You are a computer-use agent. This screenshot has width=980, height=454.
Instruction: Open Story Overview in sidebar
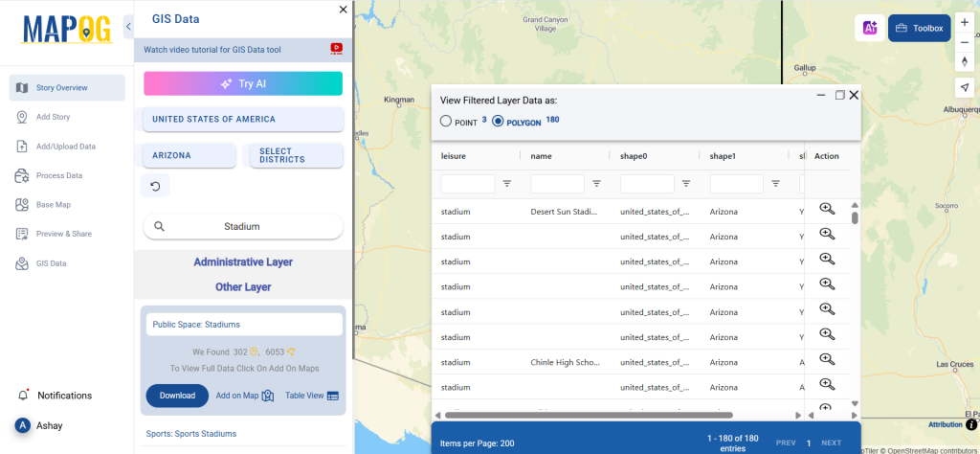point(67,88)
